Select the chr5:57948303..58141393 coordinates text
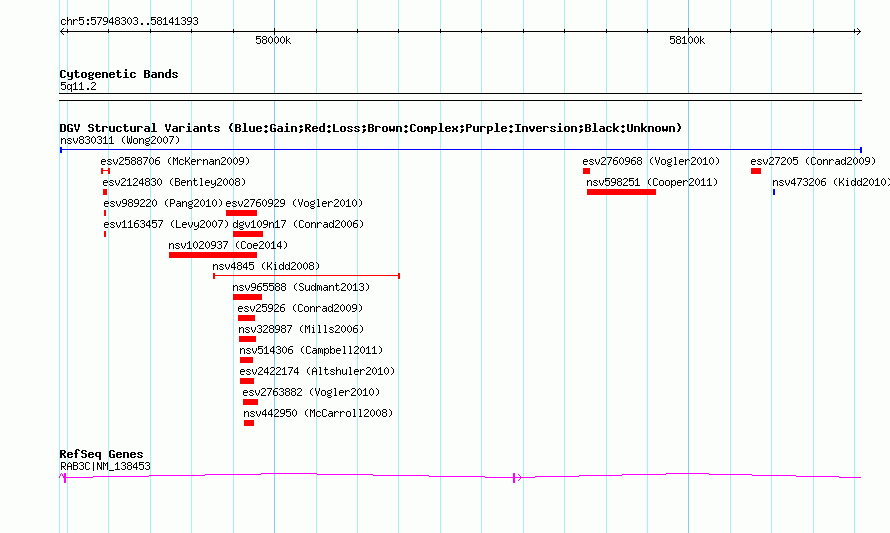Image resolution: width=890 pixels, height=533 pixels. click(x=129, y=21)
